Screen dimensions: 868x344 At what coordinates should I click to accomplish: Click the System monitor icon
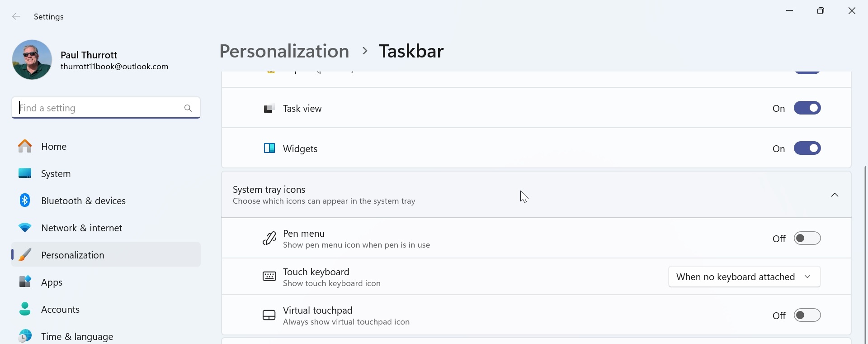coord(25,173)
